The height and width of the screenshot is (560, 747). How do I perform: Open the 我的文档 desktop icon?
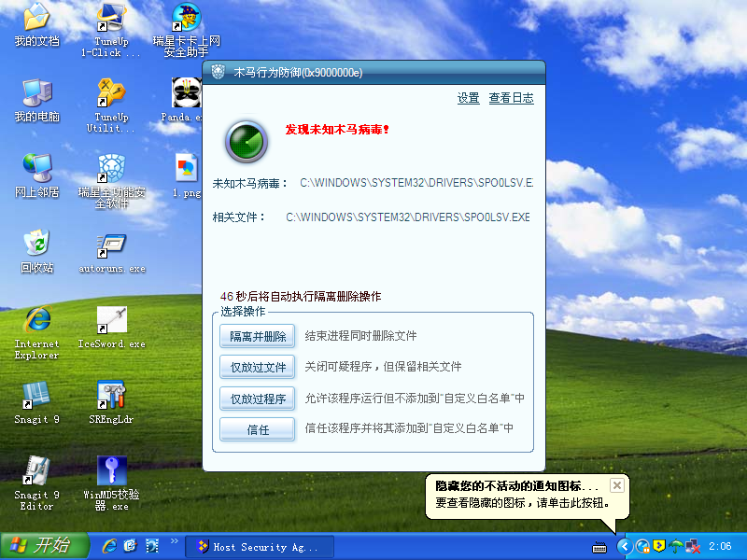tap(36, 25)
